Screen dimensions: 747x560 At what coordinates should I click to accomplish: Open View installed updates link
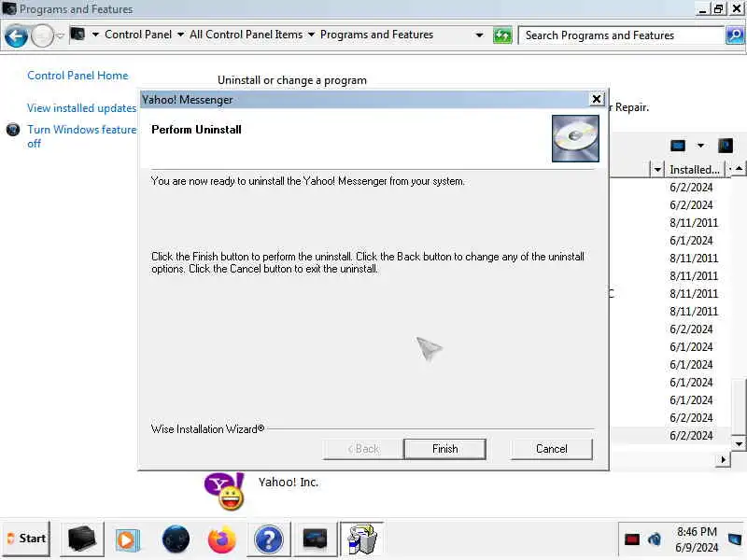pyautogui.click(x=81, y=108)
